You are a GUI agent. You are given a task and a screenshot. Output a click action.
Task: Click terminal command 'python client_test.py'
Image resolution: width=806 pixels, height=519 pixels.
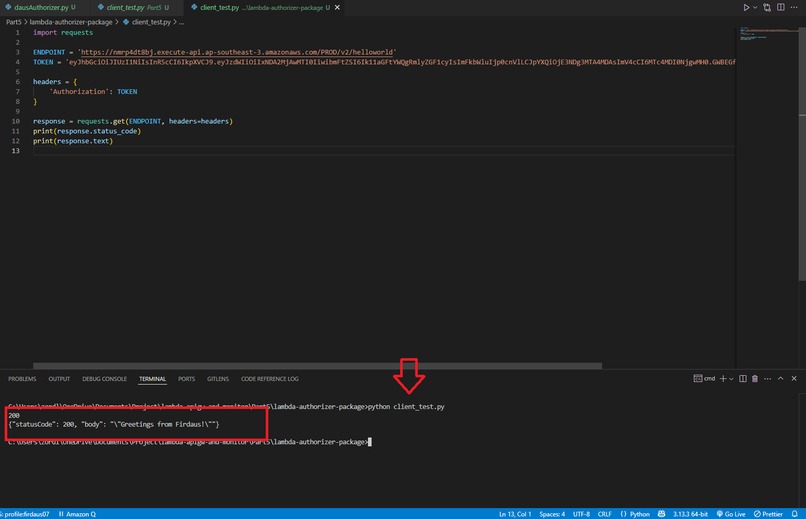pos(406,406)
